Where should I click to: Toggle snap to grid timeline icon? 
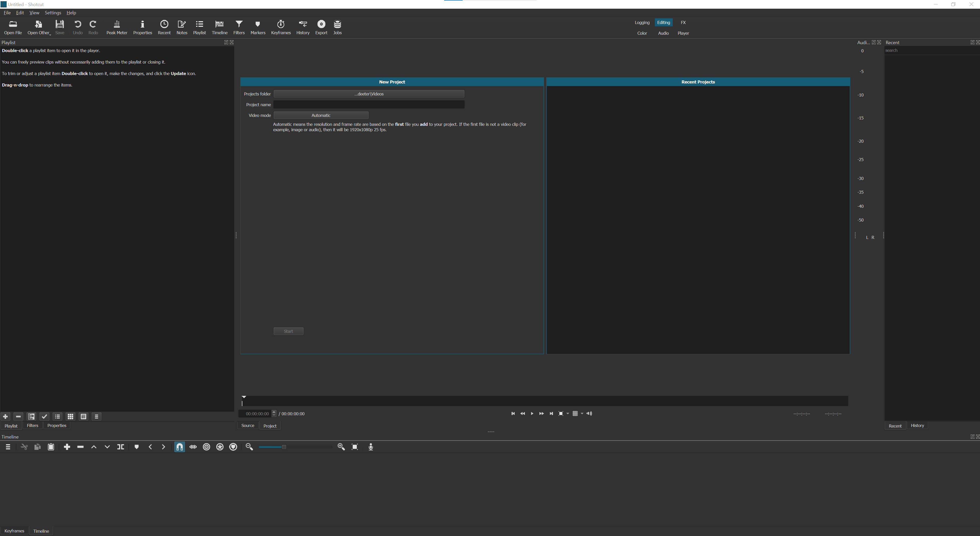[x=180, y=447]
